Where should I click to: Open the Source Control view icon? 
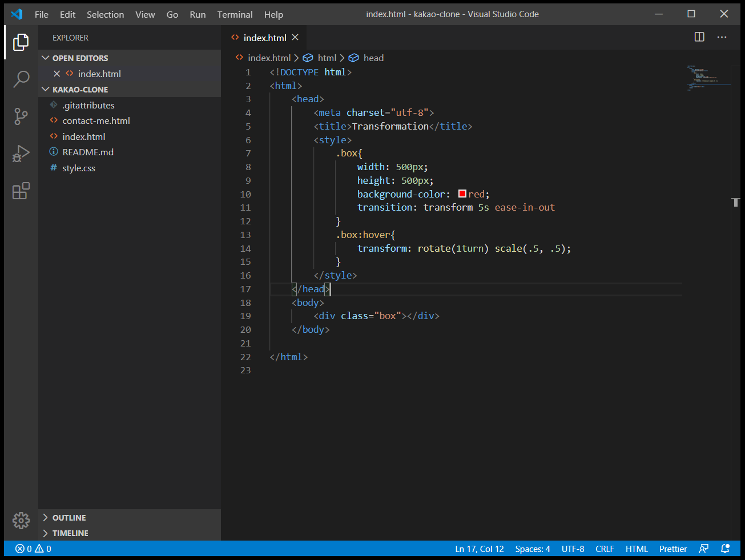[21, 116]
